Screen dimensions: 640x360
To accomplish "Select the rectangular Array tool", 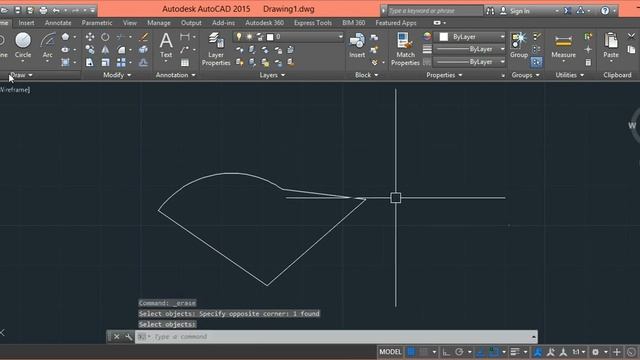I will click(x=121, y=62).
